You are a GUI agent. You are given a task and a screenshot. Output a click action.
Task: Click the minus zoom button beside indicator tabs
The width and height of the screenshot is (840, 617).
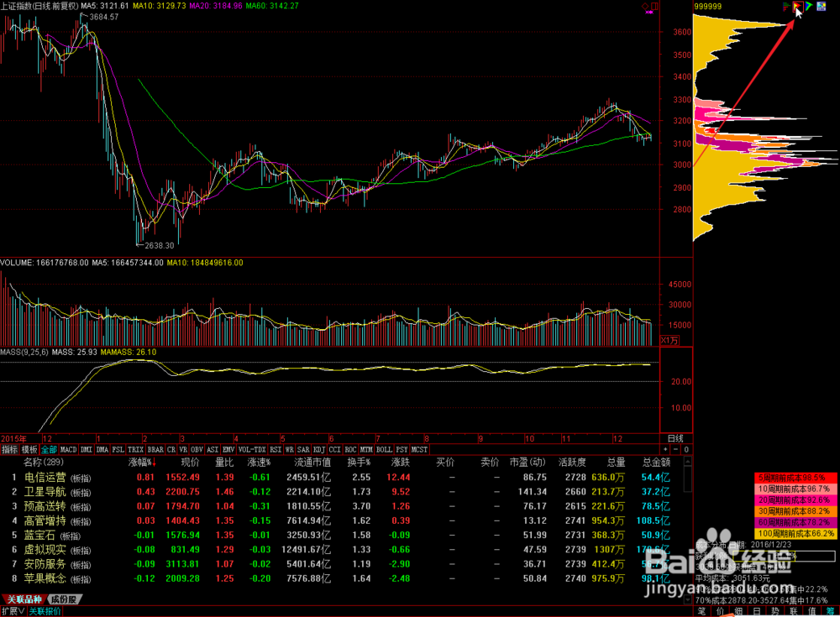tap(675, 449)
